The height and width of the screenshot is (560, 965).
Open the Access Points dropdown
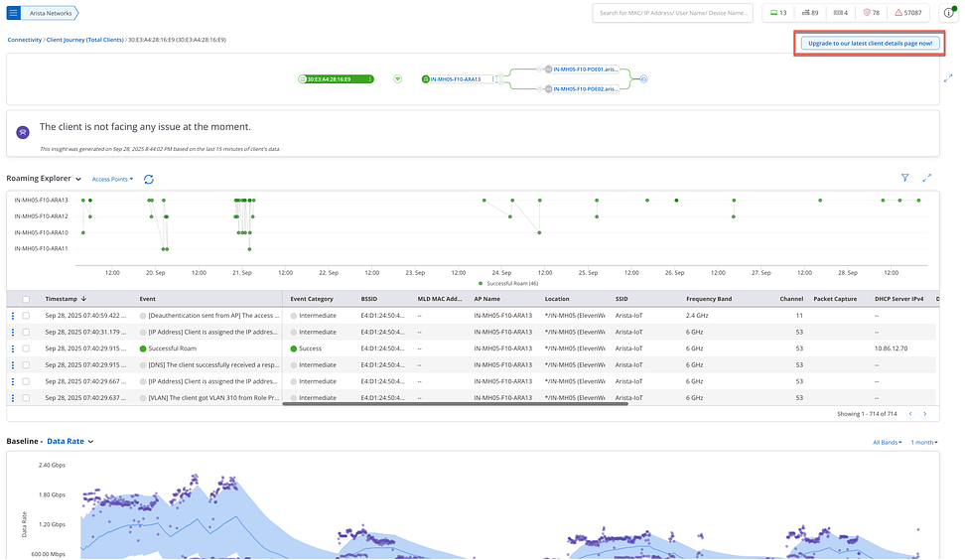[112, 179]
